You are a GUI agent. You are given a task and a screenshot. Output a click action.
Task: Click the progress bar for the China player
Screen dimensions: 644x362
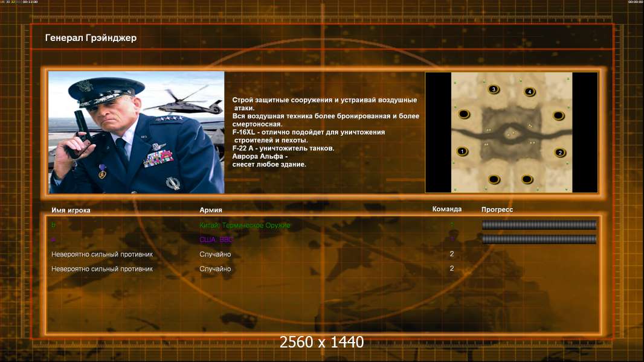[x=539, y=224]
